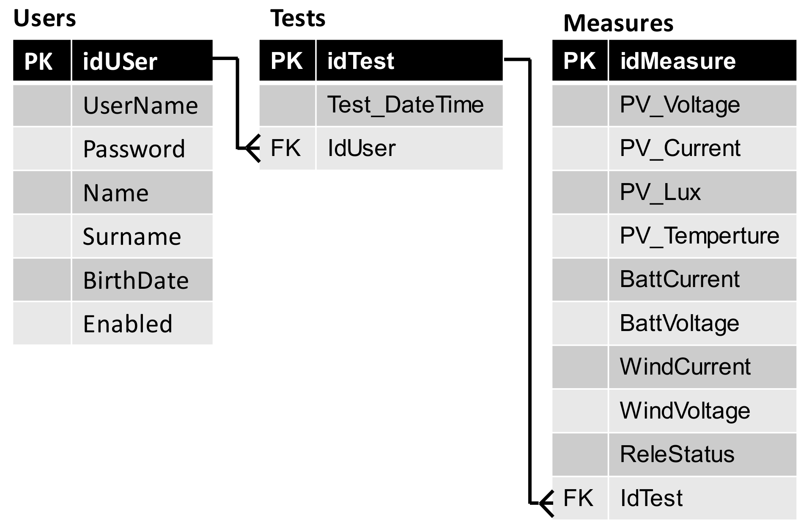Screen dimensions: 812x531
Task: Click the Measures table title
Action: (x=618, y=23)
